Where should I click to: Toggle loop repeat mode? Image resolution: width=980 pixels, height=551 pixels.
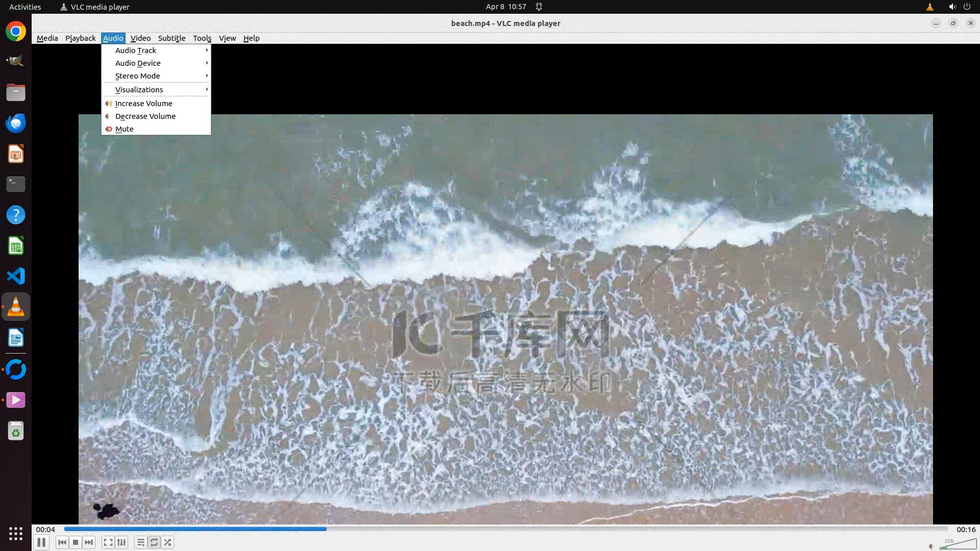[x=154, y=542]
